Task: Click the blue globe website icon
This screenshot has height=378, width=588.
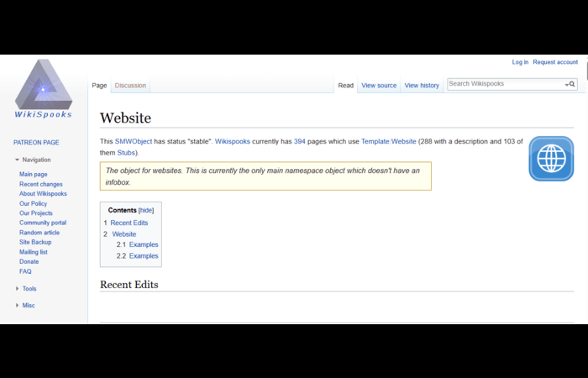Action: point(551,159)
